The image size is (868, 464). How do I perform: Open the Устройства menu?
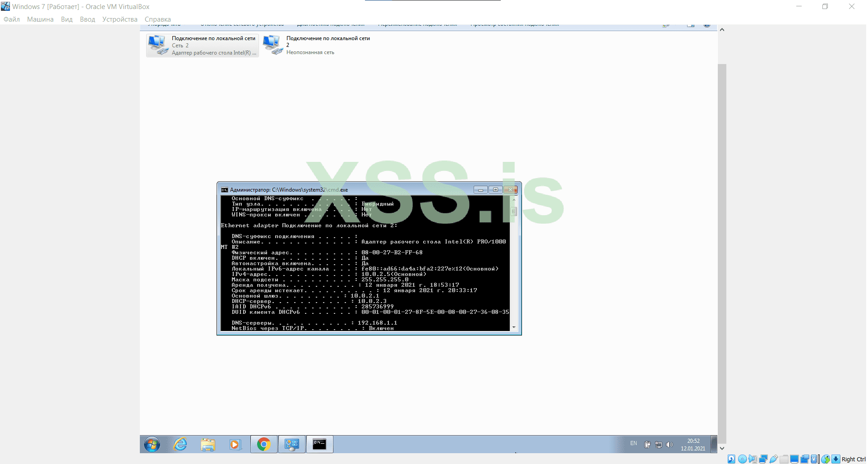click(x=120, y=19)
